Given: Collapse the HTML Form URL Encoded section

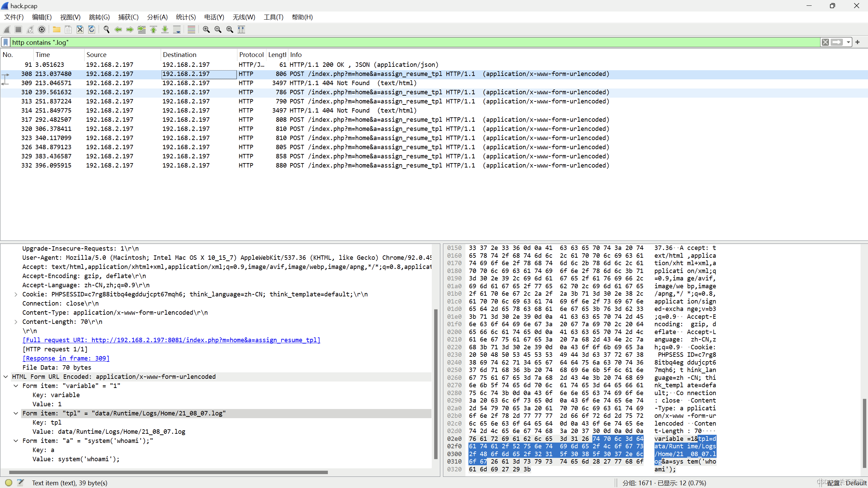Looking at the screenshot, I should point(6,376).
